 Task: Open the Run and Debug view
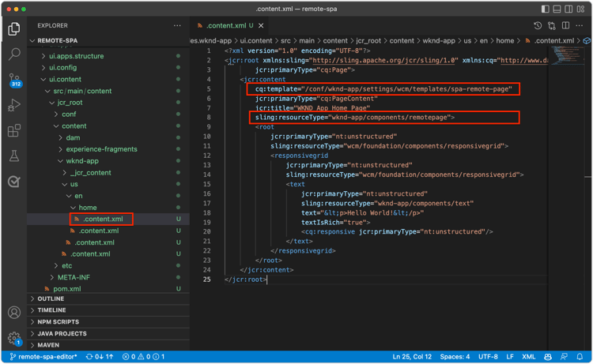click(14, 106)
